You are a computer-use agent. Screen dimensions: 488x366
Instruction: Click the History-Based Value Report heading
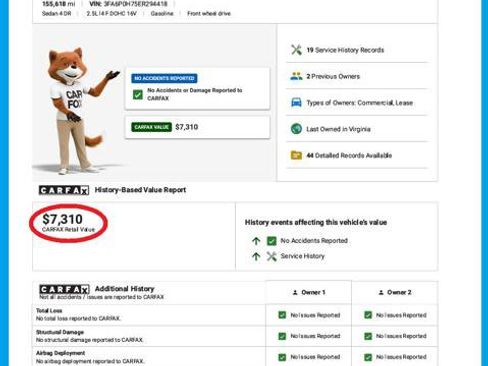point(140,190)
